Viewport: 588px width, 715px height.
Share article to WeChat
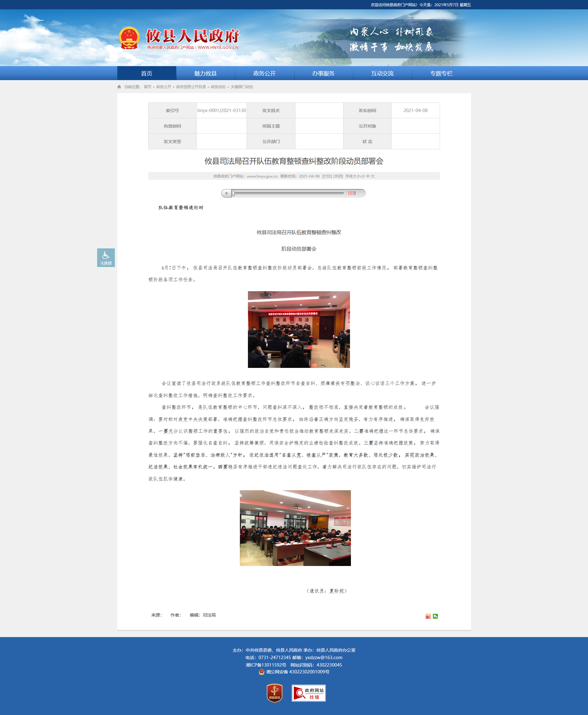435,616
